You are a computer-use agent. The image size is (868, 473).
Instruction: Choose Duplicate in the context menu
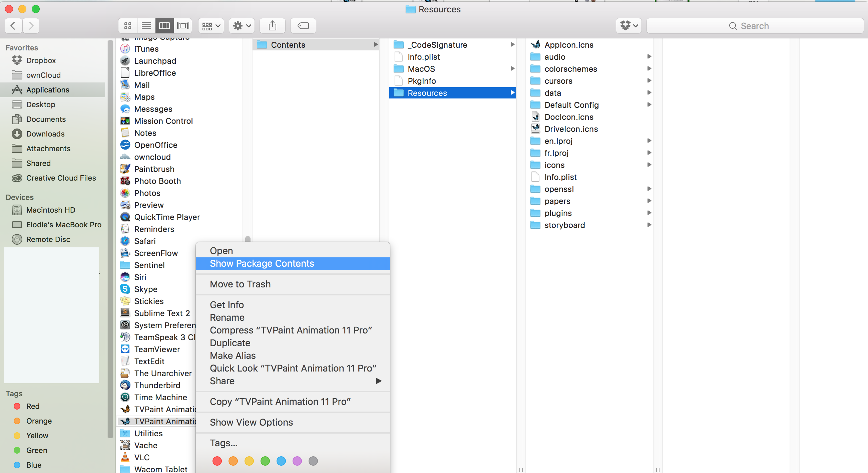[293, 343]
